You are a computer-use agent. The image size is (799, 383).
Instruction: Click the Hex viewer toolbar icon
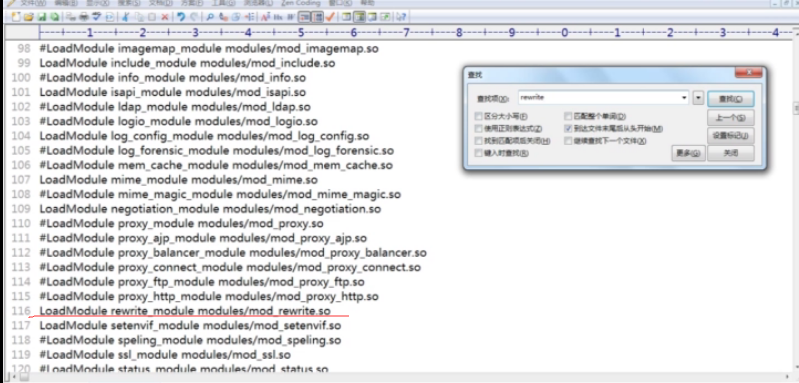click(x=278, y=17)
